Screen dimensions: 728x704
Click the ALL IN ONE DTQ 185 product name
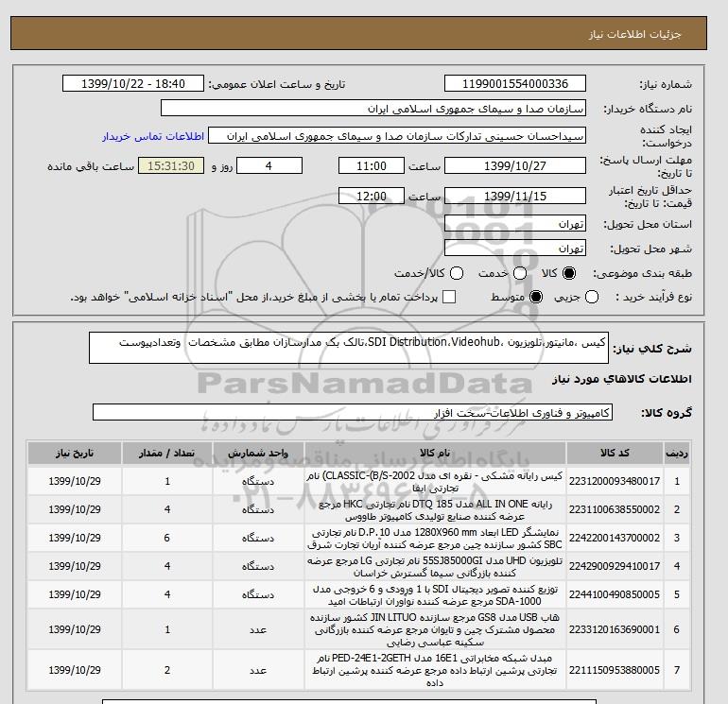[435, 510]
